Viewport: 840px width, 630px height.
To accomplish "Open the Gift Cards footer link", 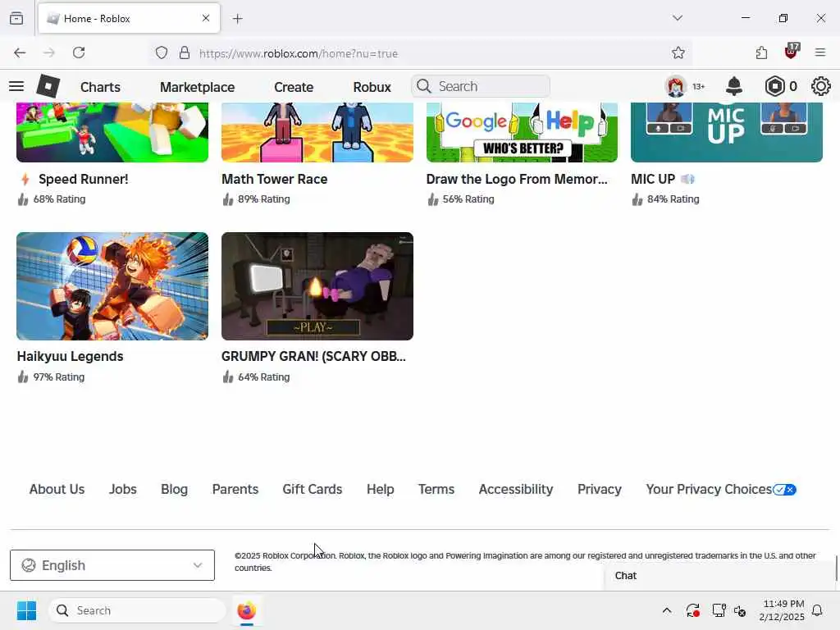I will pyautogui.click(x=313, y=489).
